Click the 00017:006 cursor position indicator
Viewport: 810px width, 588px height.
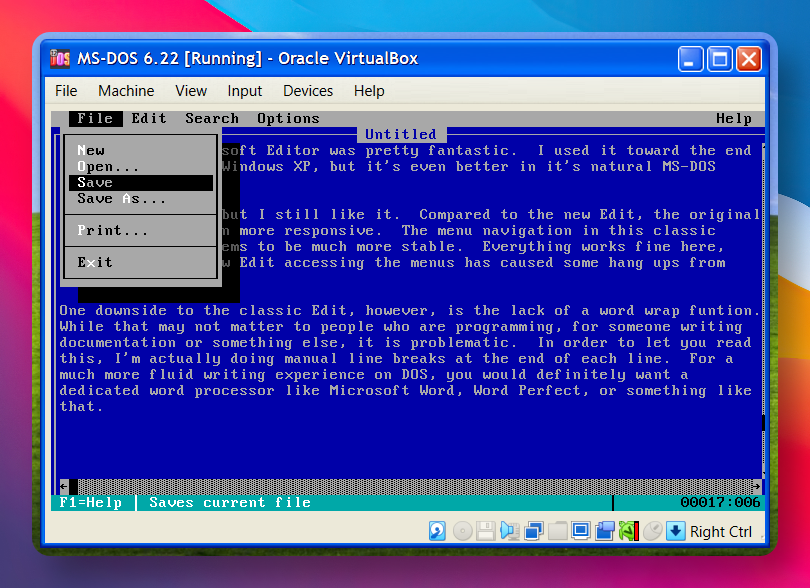720,503
